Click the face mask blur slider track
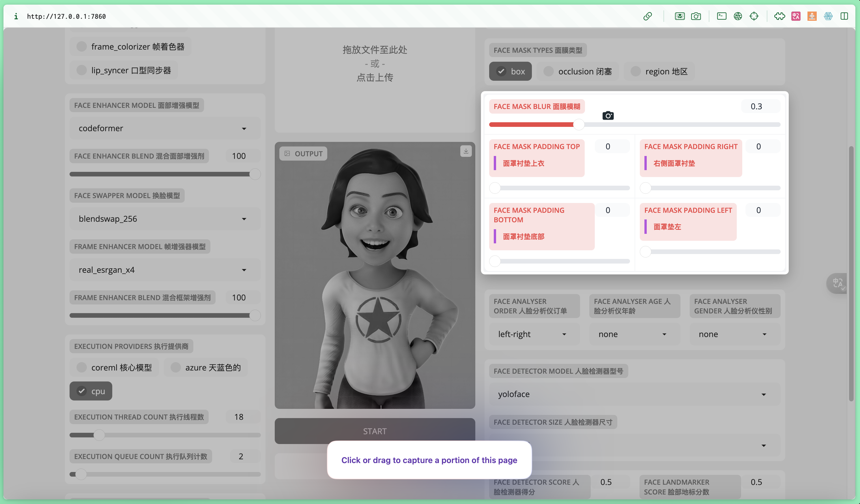Screen dimensions: 860x504 634,125
